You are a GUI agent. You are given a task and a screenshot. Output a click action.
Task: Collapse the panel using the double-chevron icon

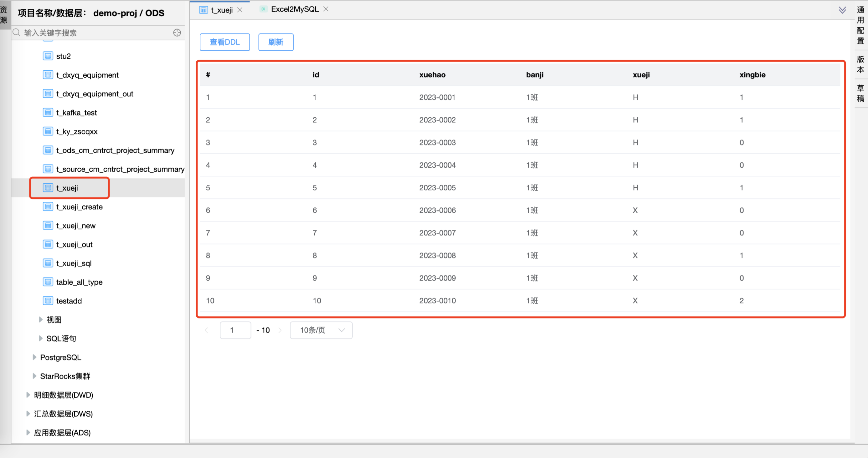pyautogui.click(x=842, y=10)
